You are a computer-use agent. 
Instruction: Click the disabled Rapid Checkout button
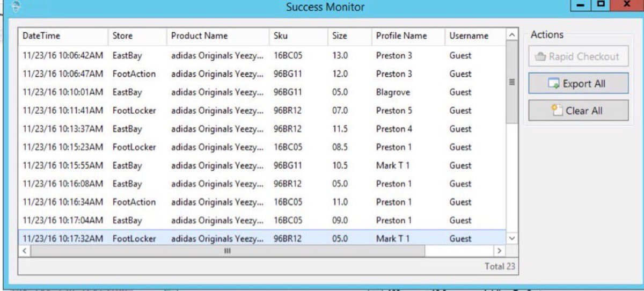pos(578,56)
